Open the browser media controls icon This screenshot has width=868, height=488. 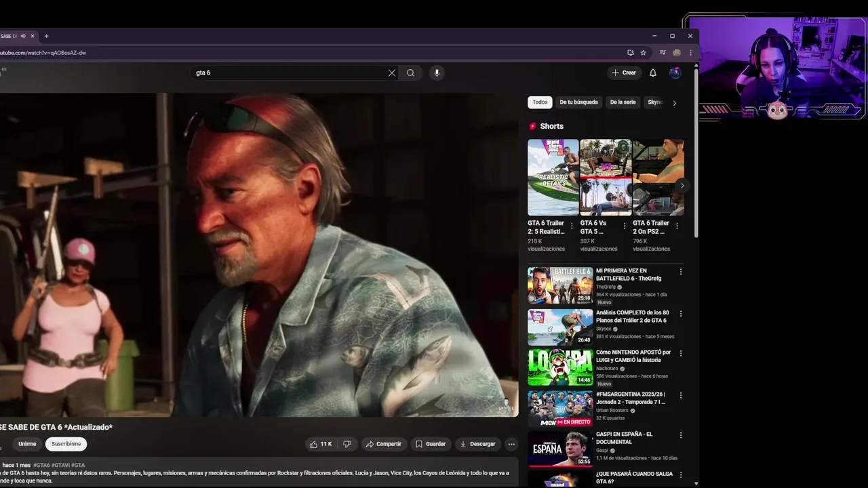(663, 53)
